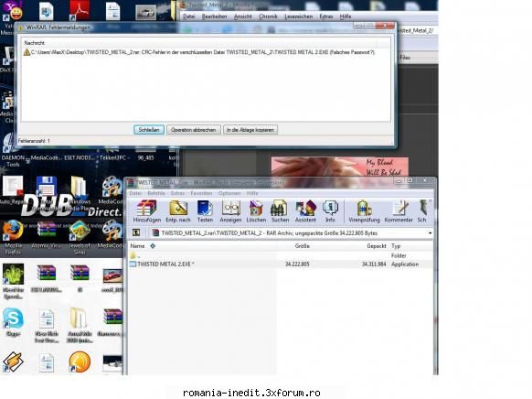532x399 pixels.
Task: Click the Testen toolbar icon
Action: click(205, 211)
